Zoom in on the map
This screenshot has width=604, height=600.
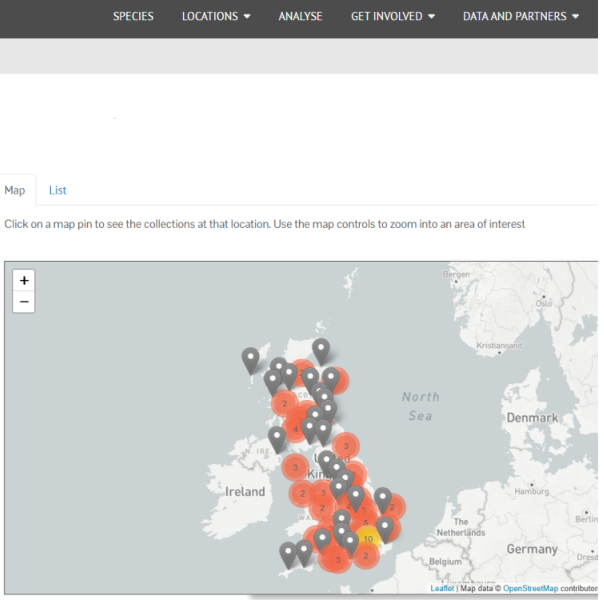pyautogui.click(x=24, y=280)
